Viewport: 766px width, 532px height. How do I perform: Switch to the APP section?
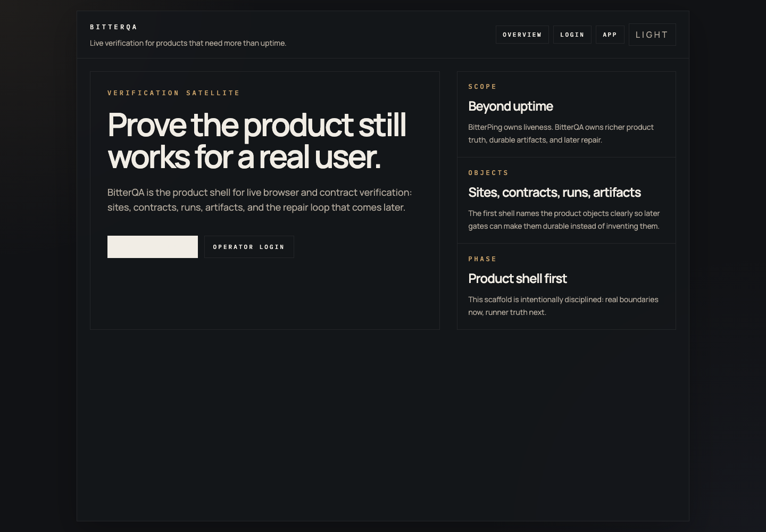(610, 34)
